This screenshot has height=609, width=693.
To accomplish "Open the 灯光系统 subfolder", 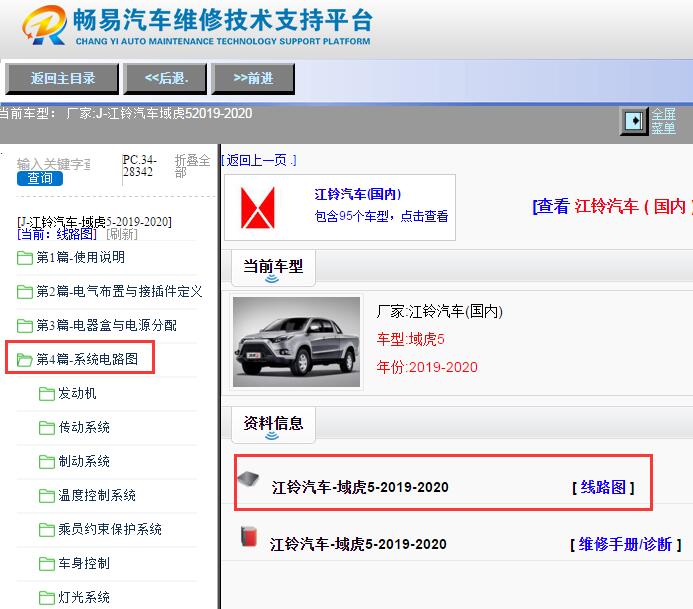I will 84,598.
